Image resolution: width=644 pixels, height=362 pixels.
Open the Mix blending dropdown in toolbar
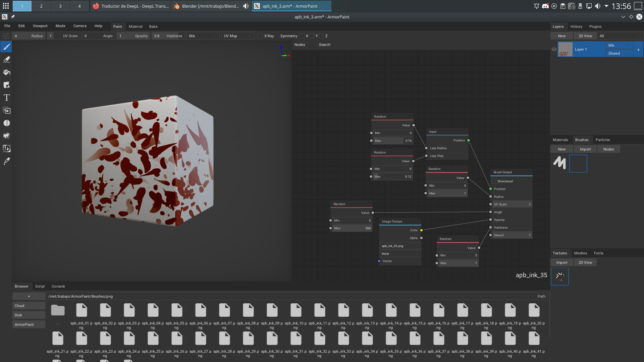pos(203,36)
